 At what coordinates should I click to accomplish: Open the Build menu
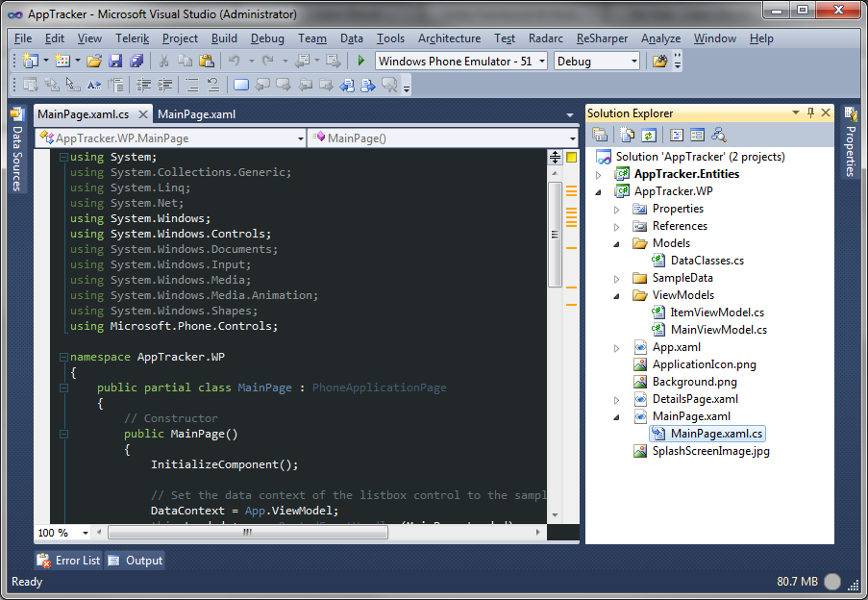pos(224,38)
